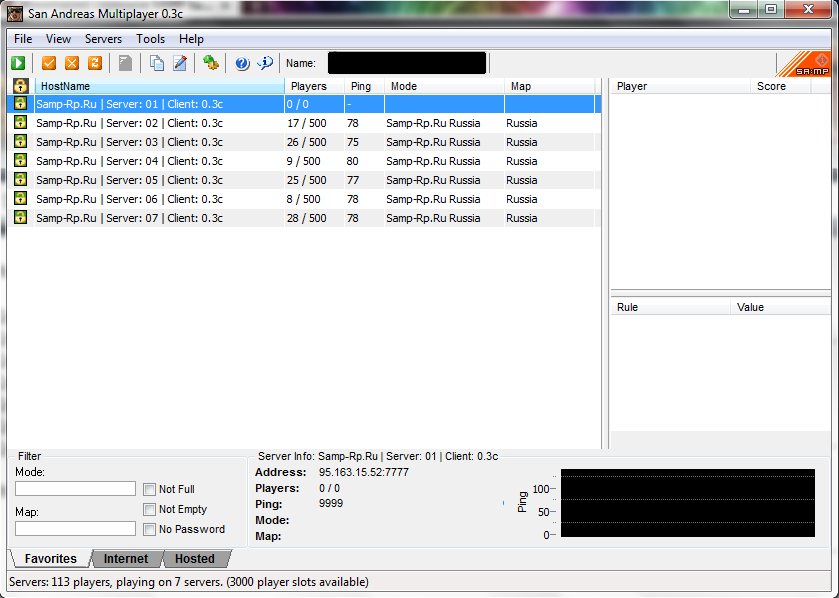Screen dimensions: 839x598
Task: Enable the No Password filter checkbox
Action: 149,530
